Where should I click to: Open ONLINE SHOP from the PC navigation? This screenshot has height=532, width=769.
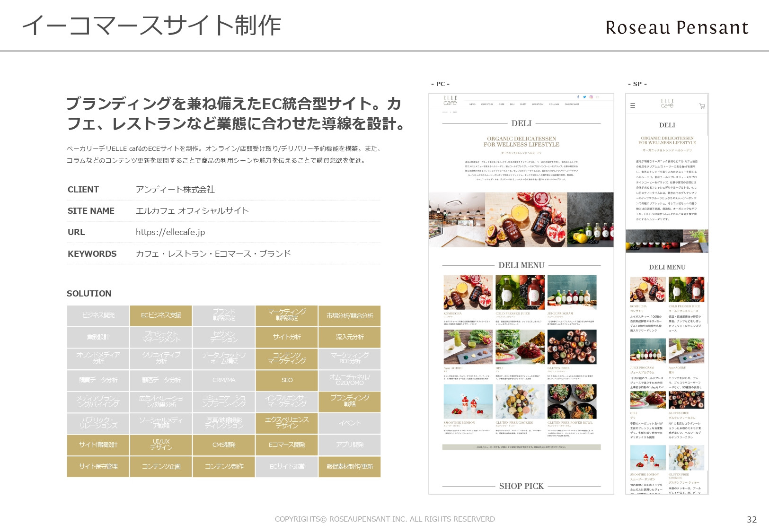pos(572,104)
